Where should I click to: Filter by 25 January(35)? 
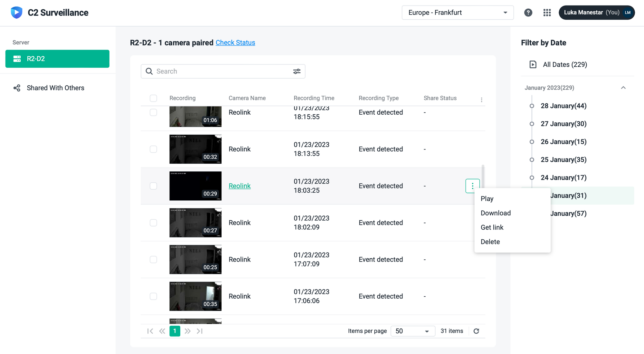point(563,160)
